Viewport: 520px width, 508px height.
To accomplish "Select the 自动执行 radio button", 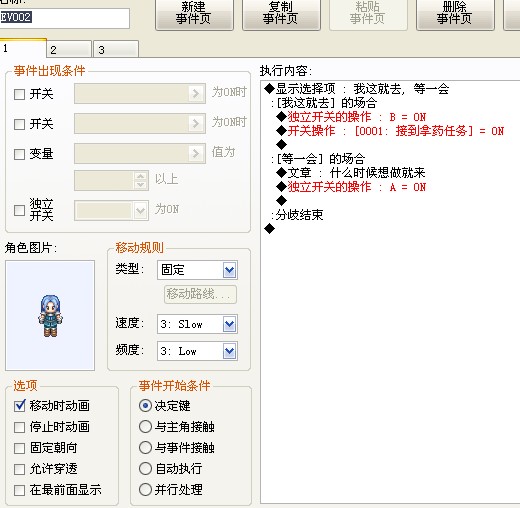I will [145, 468].
